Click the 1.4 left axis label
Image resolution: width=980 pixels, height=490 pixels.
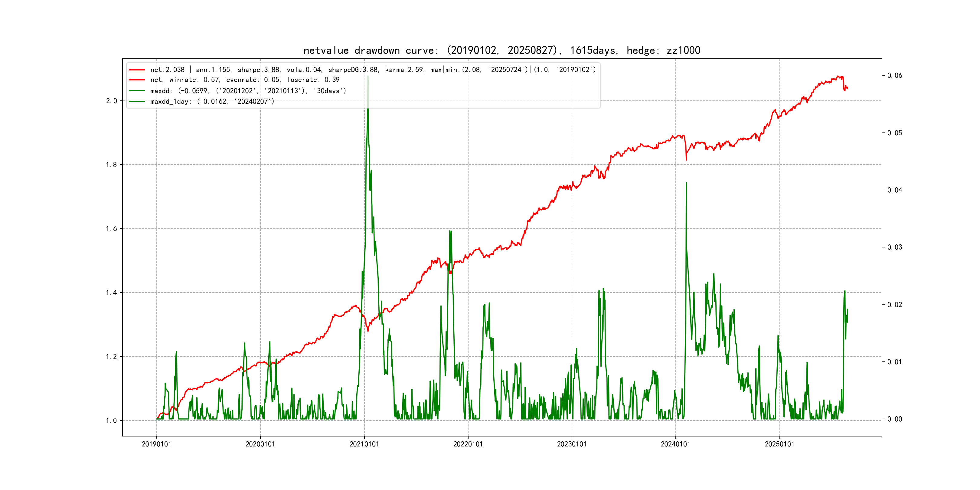pyautogui.click(x=111, y=292)
